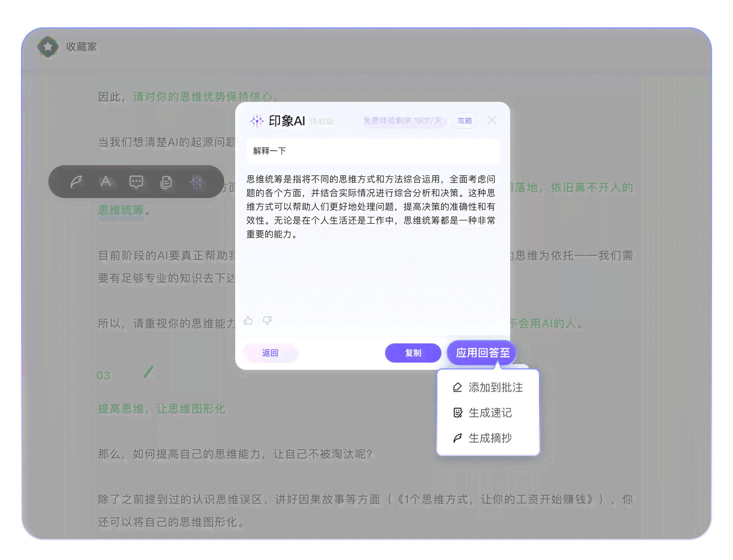Open the 攻略 guide button
This screenshot has height=560, width=733.
pos(465,121)
